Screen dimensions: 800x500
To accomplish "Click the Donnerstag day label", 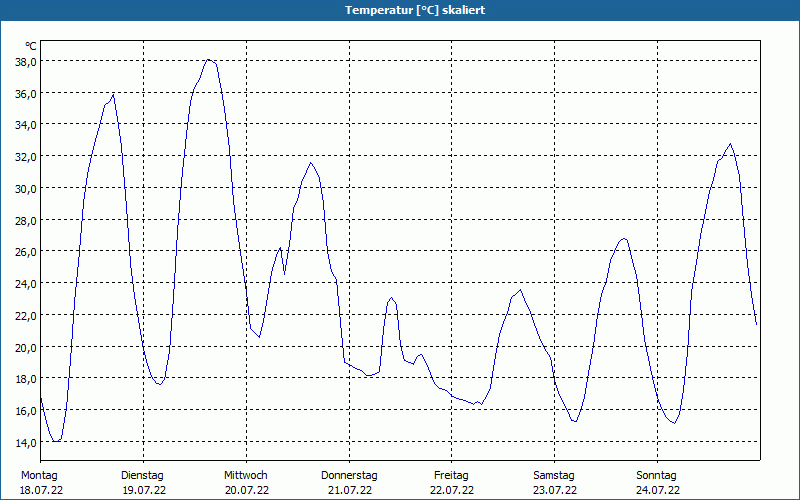I will 349,475.
